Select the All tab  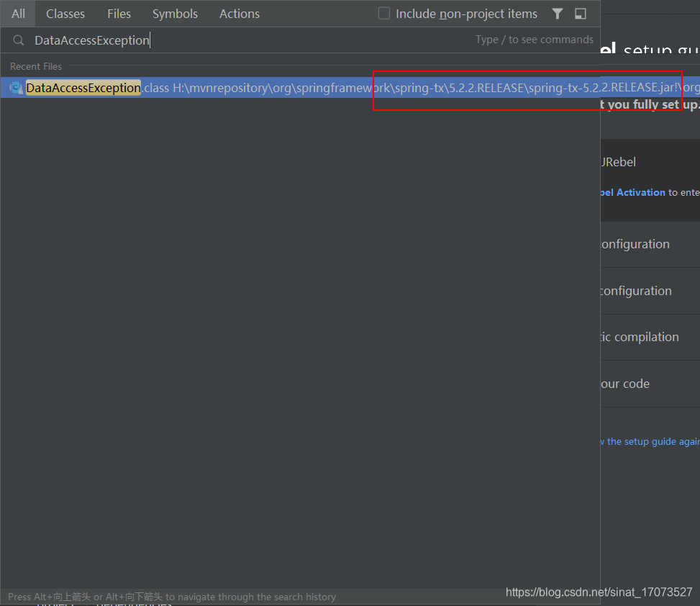point(17,13)
